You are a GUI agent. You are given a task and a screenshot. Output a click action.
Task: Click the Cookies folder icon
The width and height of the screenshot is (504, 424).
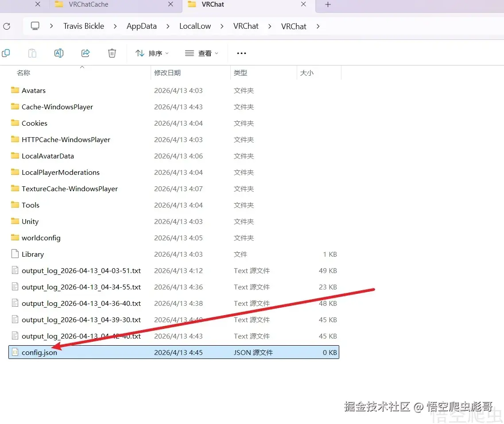coord(15,123)
